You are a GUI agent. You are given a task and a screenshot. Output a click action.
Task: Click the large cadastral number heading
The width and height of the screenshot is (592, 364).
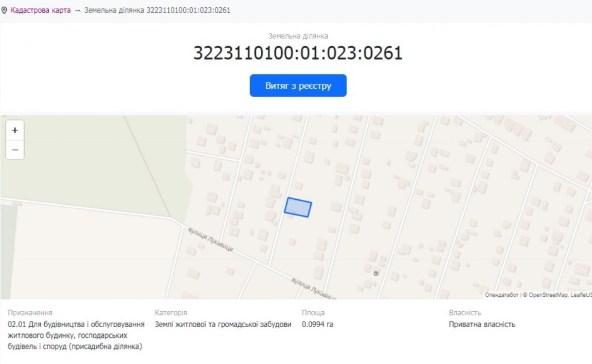pos(298,53)
